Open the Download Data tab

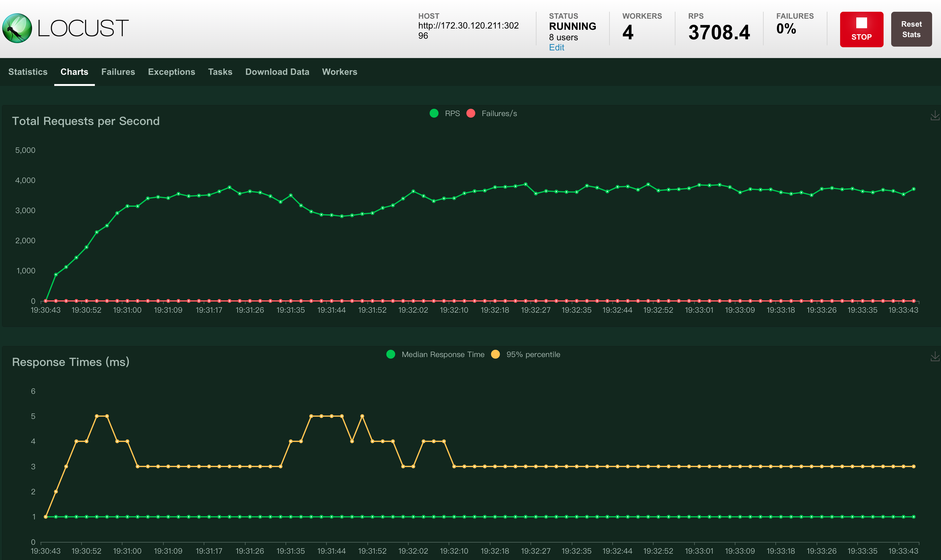(277, 72)
